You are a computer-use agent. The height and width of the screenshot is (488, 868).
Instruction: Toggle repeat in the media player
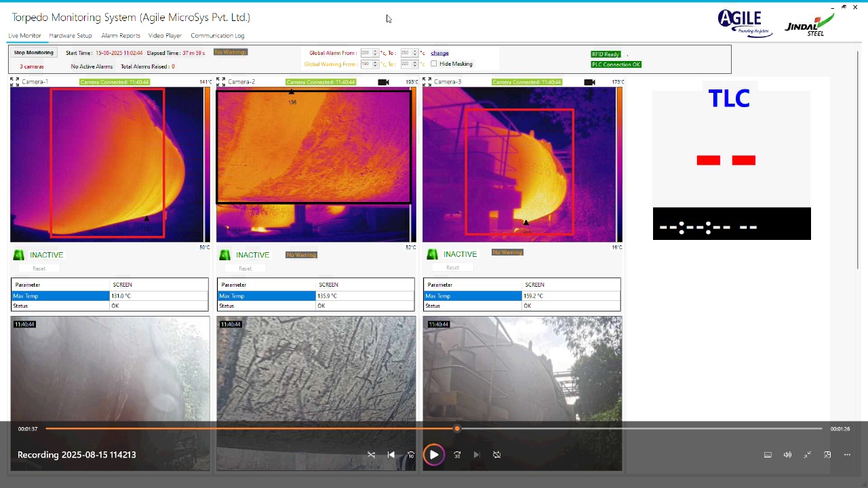(497, 455)
